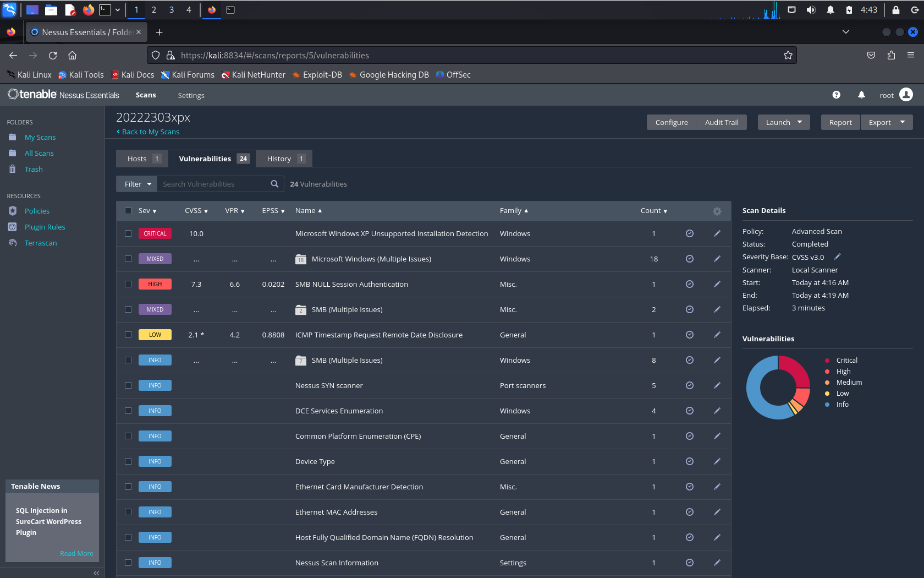Follow the Back to My Scans link

click(x=148, y=132)
